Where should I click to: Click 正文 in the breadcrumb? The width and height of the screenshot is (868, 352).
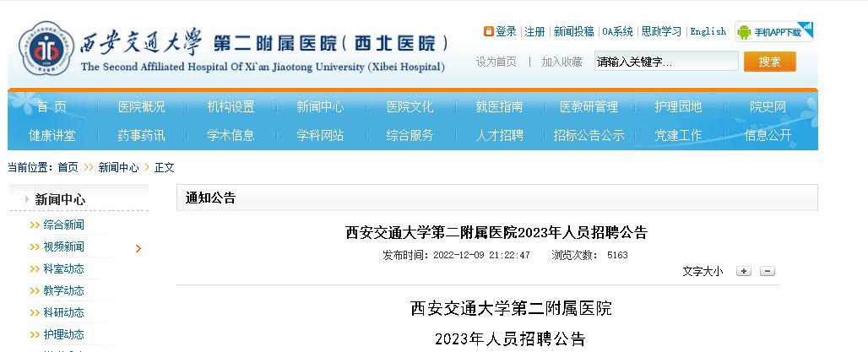point(165,167)
